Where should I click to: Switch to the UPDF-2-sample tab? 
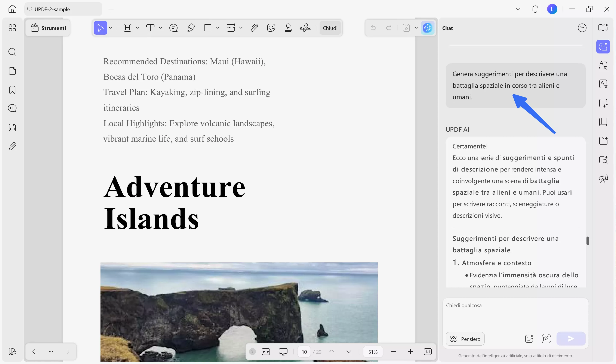pyautogui.click(x=63, y=9)
